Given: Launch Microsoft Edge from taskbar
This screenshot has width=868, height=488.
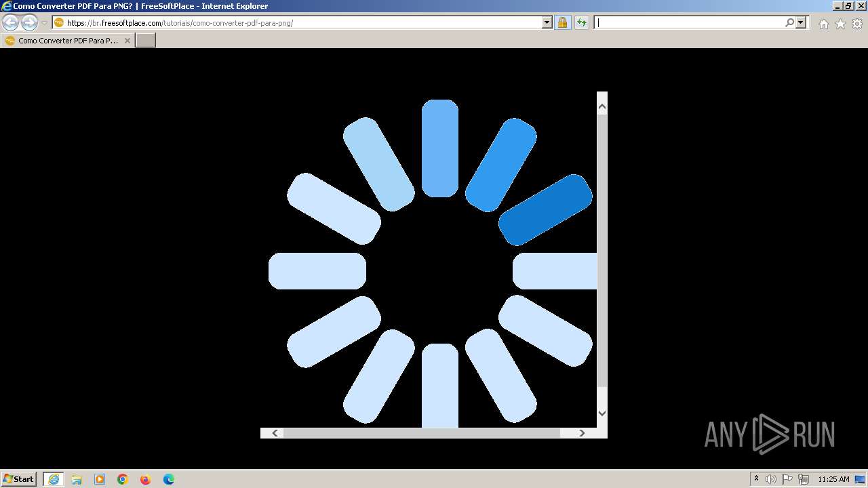Looking at the screenshot, I should point(169,479).
